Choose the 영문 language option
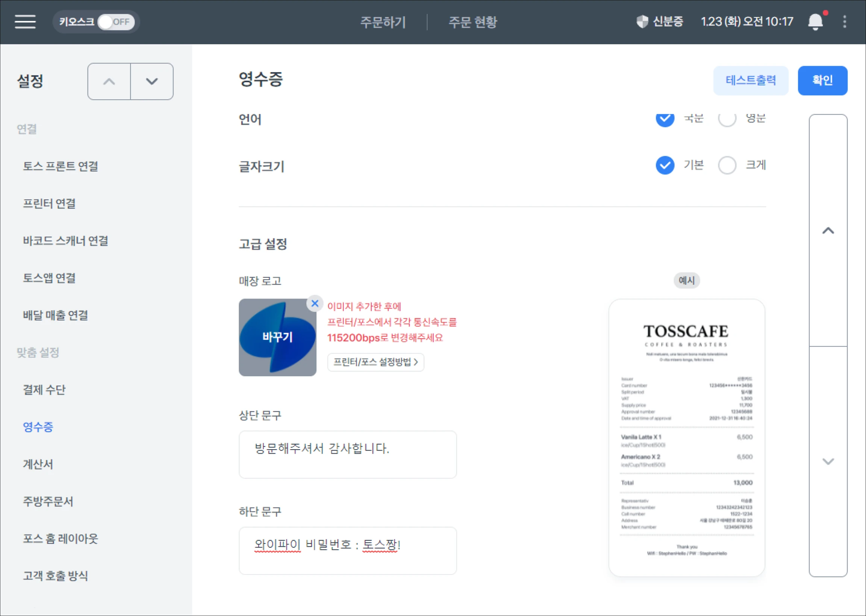 727,119
